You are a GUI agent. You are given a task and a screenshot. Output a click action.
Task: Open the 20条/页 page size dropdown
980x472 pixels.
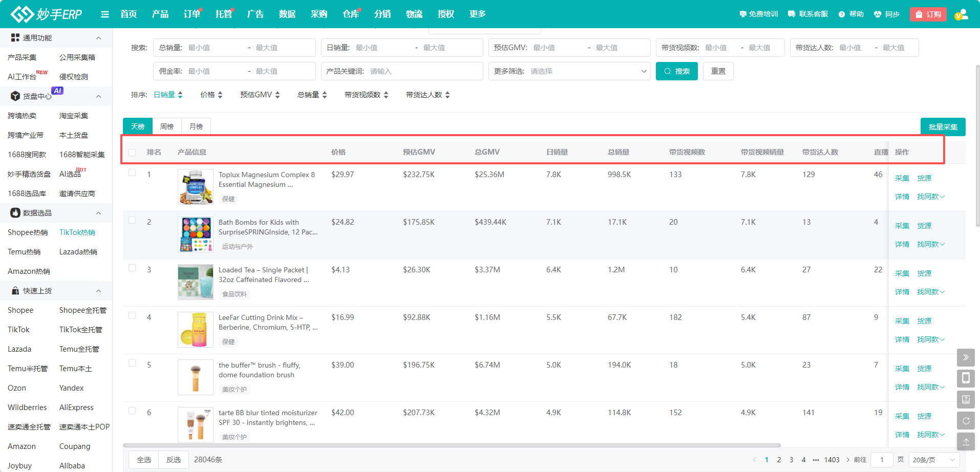pyautogui.click(x=934, y=460)
